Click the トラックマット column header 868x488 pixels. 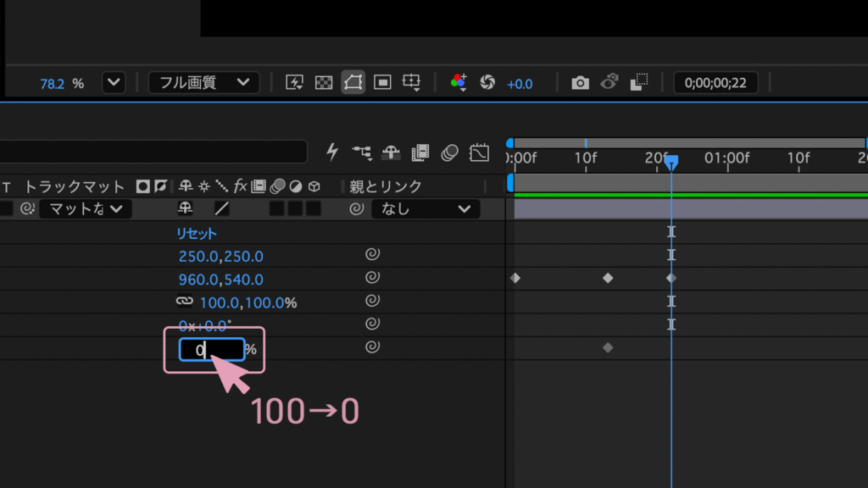click(x=75, y=187)
